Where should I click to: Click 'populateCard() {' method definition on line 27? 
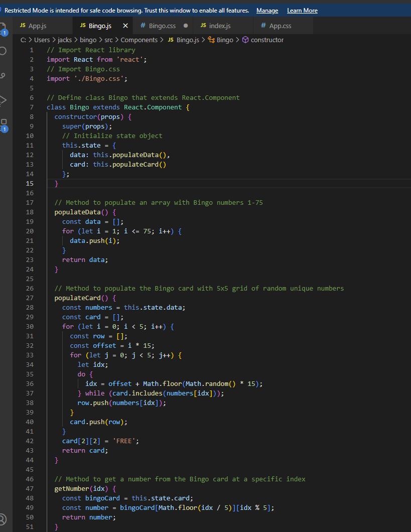pyautogui.click(x=85, y=298)
